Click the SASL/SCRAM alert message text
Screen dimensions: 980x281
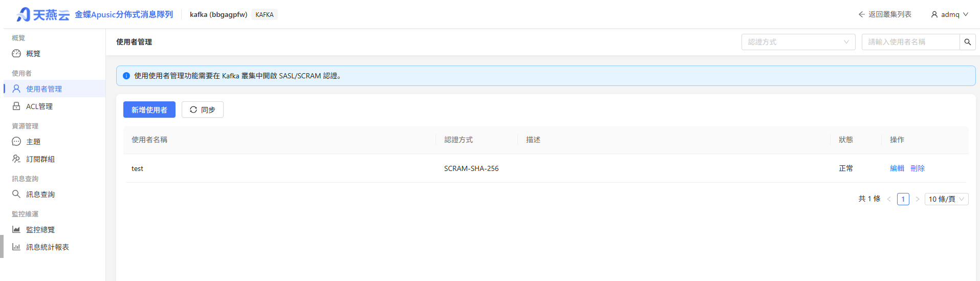(x=238, y=76)
